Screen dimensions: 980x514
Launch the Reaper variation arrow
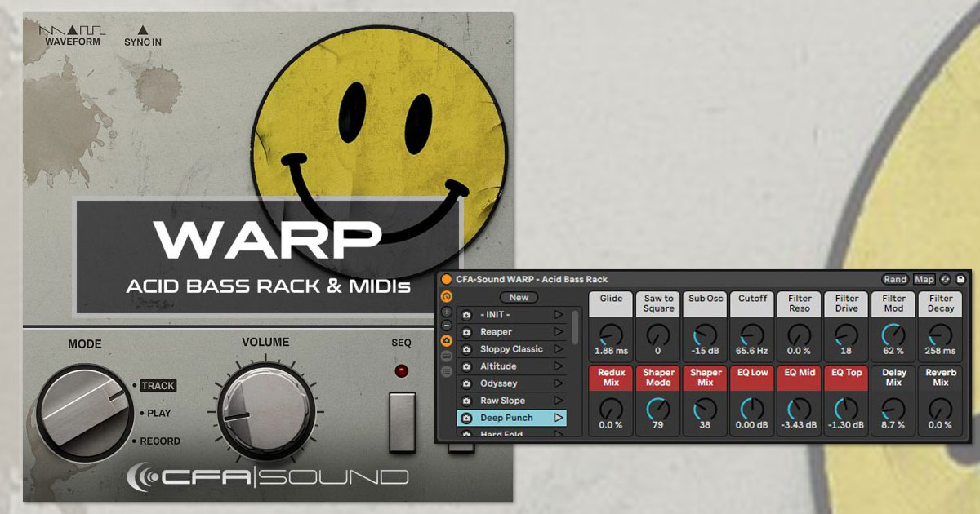click(x=559, y=332)
